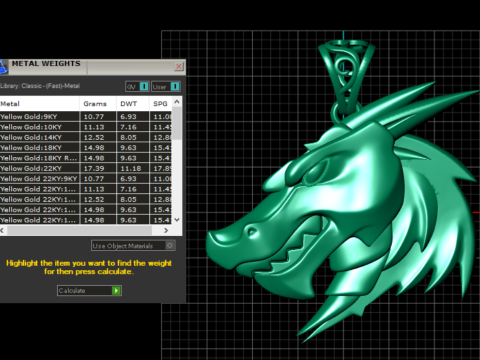Sort by the Metal column header

(39, 104)
